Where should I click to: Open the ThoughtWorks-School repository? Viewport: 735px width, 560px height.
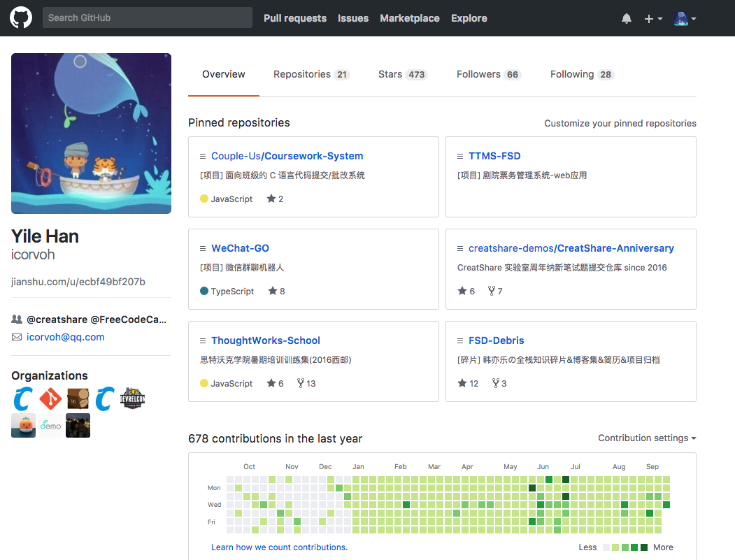tap(265, 340)
